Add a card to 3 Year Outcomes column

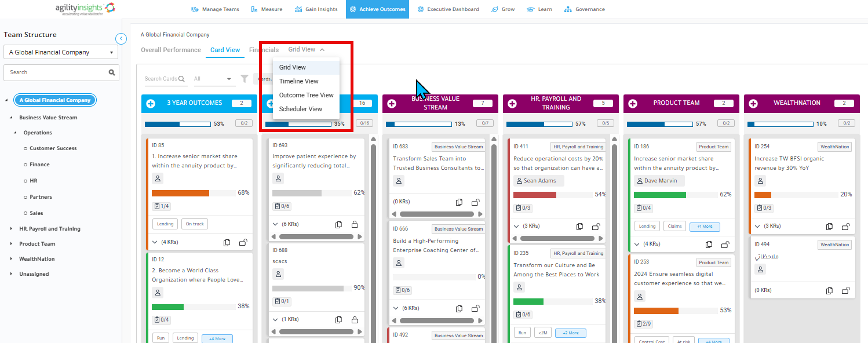[x=151, y=103]
